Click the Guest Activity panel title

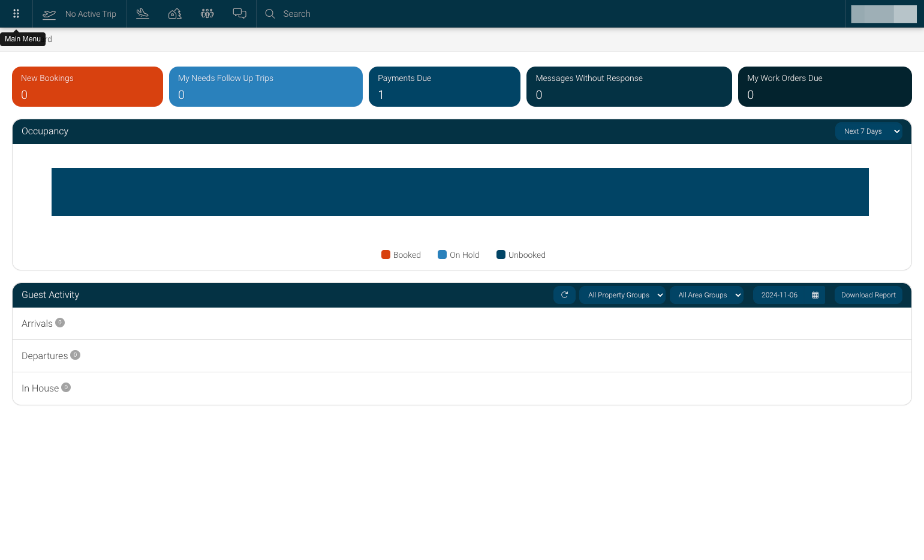pyautogui.click(x=50, y=295)
